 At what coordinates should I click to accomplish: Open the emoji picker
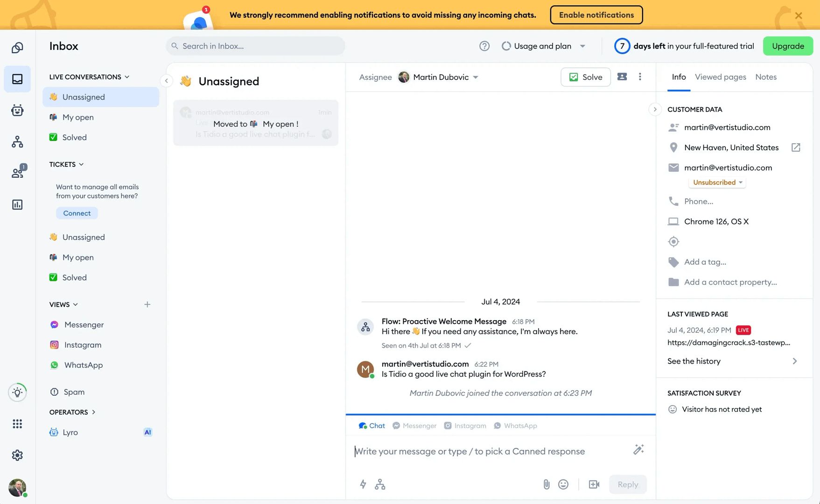pos(563,484)
